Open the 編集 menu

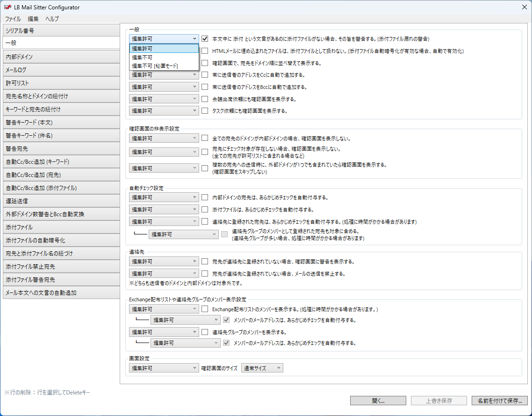click(33, 19)
